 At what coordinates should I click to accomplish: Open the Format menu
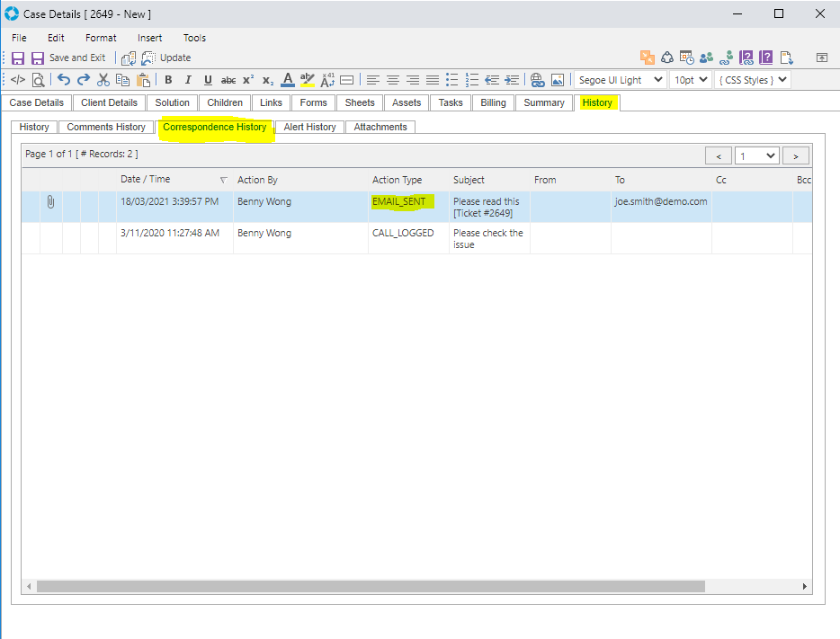[x=101, y=38]
